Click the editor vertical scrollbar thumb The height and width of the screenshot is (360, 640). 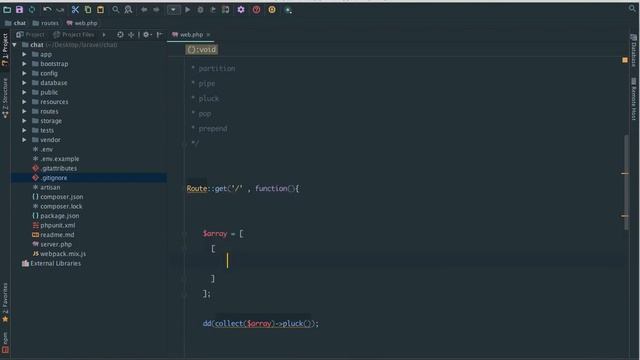(626, 182)
